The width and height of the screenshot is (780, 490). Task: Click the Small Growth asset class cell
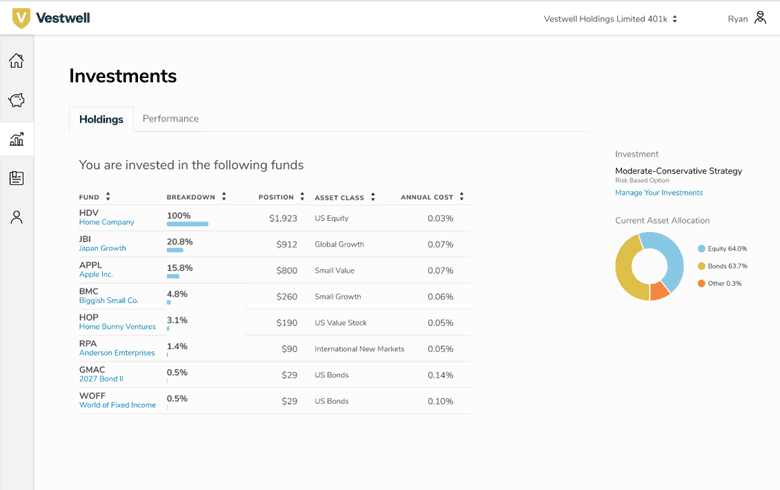click(x=338, y=297)
